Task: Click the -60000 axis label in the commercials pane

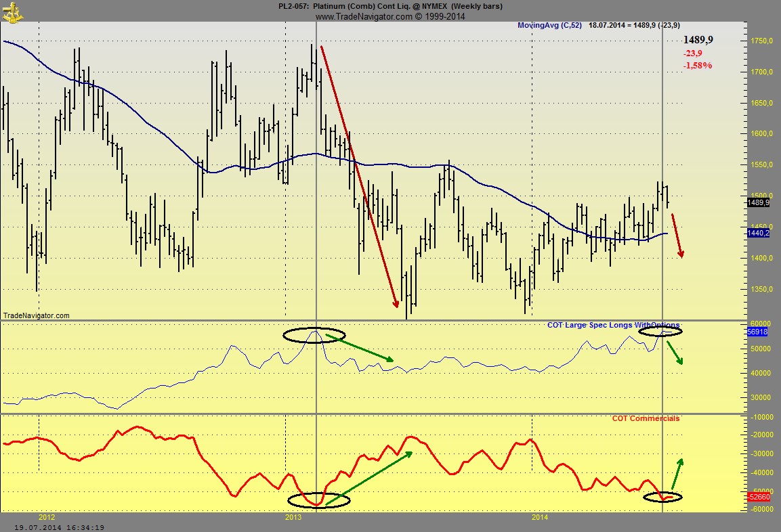Action: coord(761,510)
